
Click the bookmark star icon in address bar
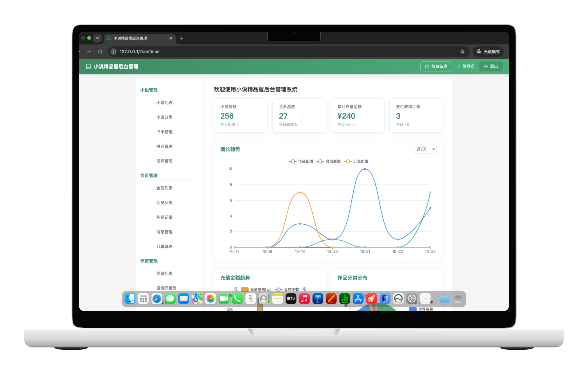tap(462, 52)
